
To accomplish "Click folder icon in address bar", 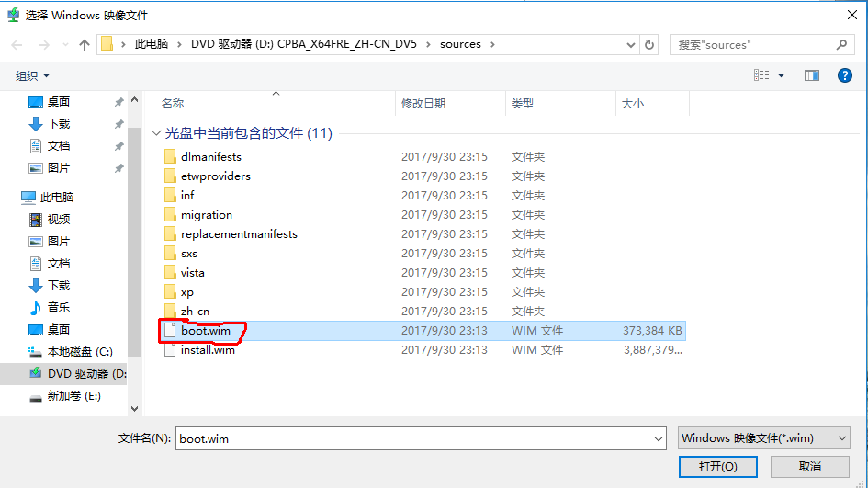I will pos(107,44).
